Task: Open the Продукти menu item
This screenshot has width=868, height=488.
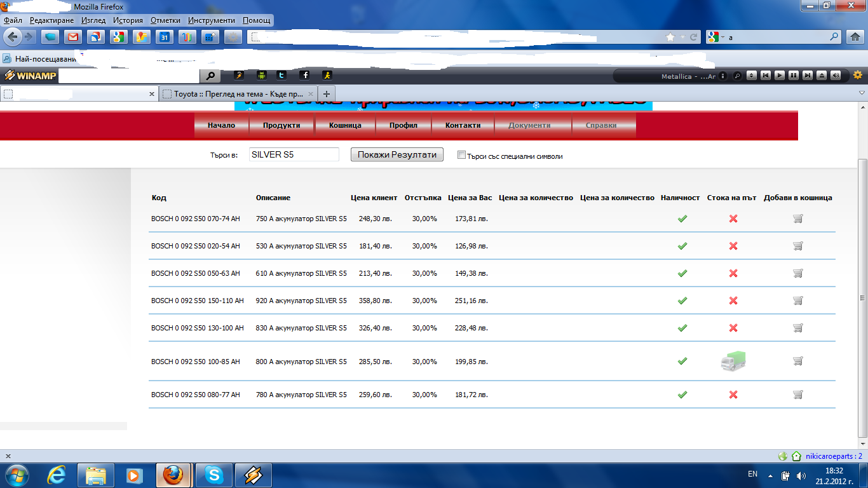Action: (281, 125)
